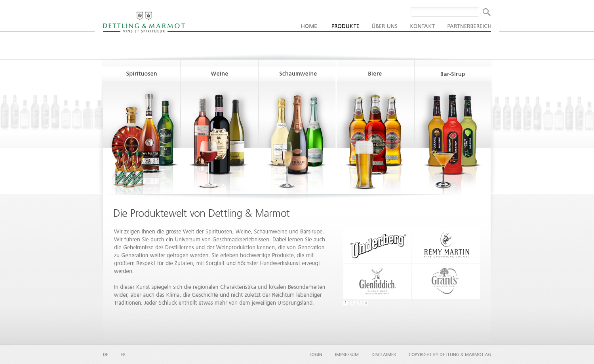Open the Rémy Martin brand logo

pos(446,245)
